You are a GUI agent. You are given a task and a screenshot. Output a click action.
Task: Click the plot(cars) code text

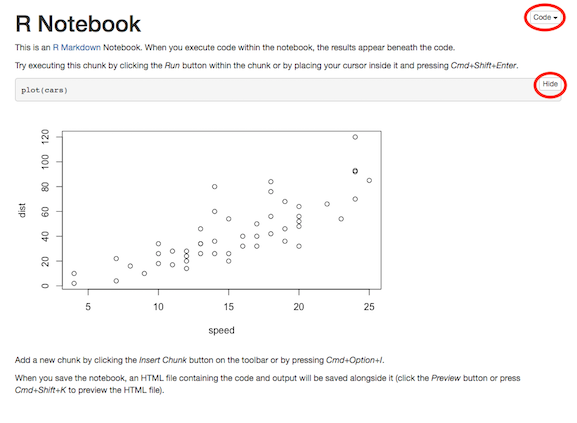[45, 90]
